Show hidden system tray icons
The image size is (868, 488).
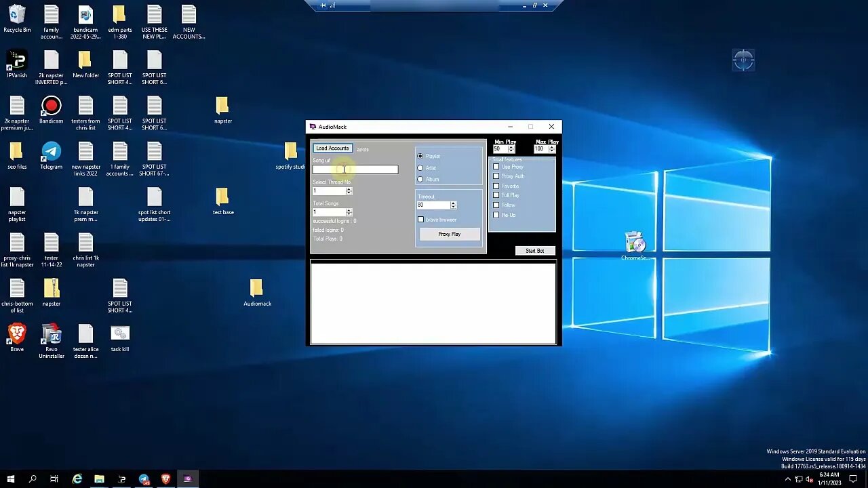787,479
